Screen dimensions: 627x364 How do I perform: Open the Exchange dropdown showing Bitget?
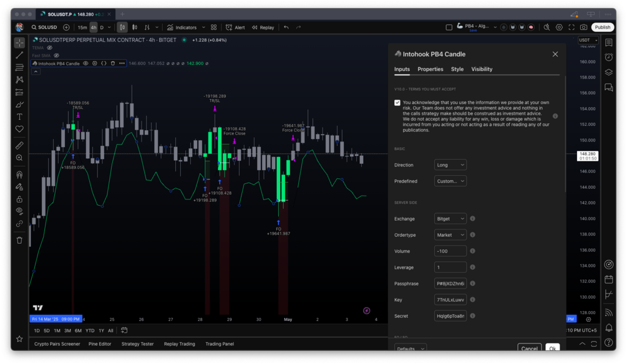pos(450,219)
